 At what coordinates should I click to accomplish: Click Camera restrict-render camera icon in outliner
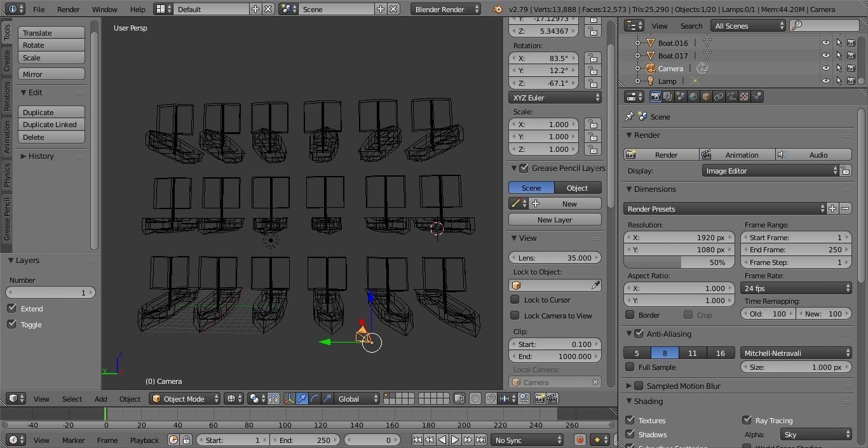tap(851, 68)
